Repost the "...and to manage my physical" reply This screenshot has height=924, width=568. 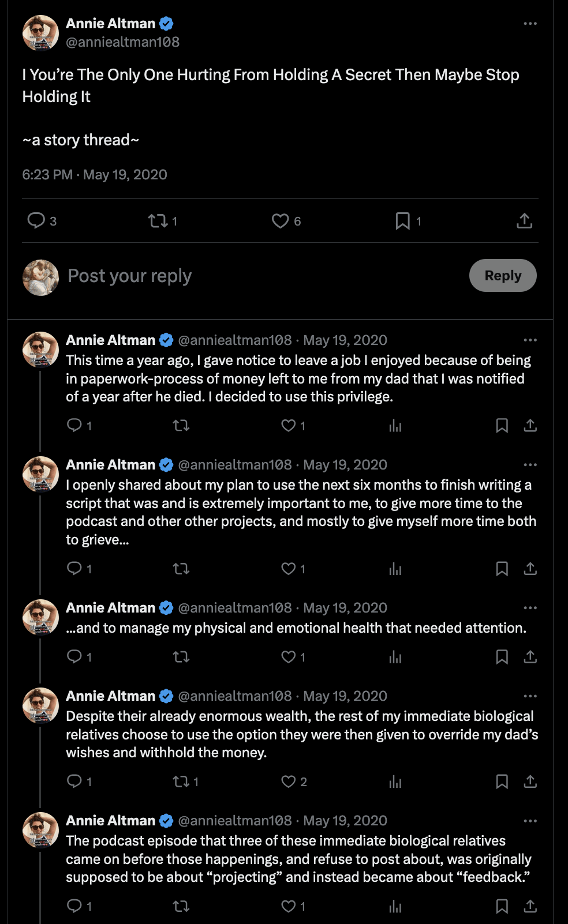(181, 657)
